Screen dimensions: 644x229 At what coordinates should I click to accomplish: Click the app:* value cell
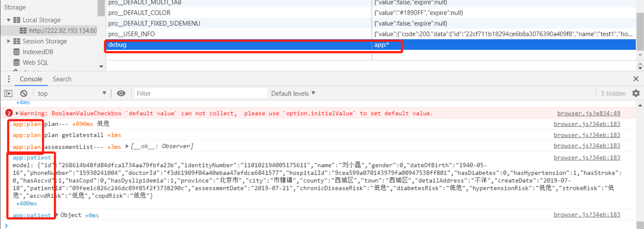504,45
